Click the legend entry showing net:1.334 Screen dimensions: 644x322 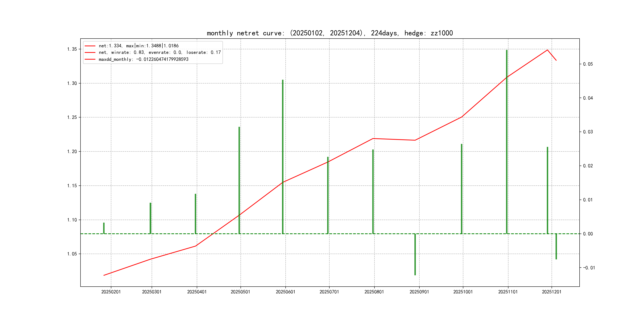(139, 46)
